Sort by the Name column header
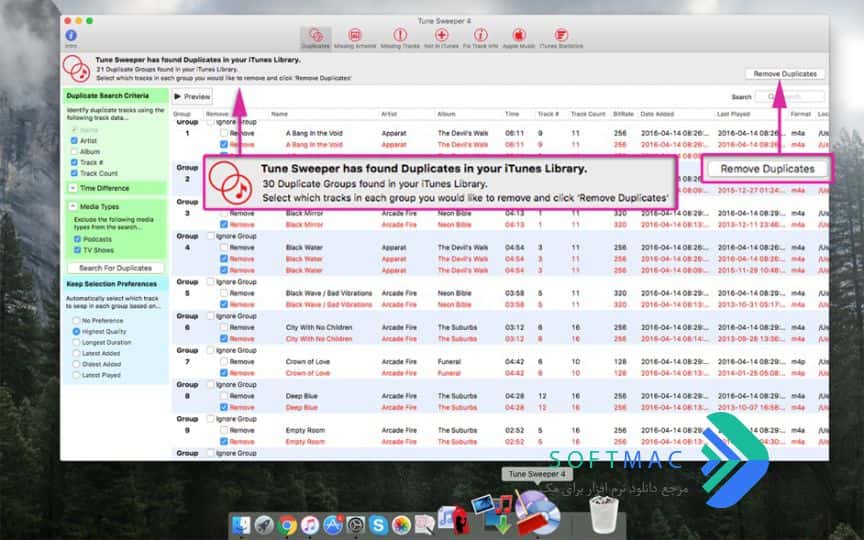This screenshot has height=540, width=864. tap(279, 114)
